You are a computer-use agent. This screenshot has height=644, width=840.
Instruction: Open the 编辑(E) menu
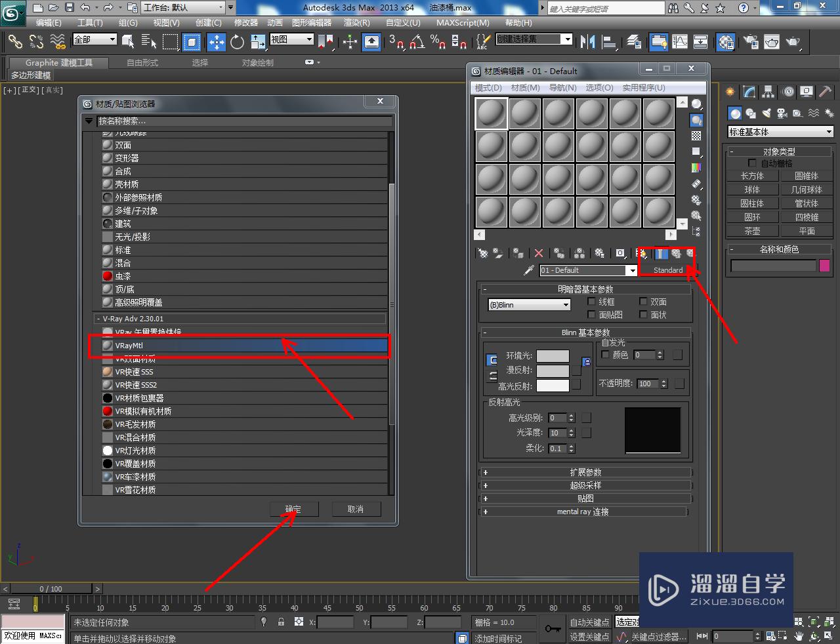click(x=49, y=22)
